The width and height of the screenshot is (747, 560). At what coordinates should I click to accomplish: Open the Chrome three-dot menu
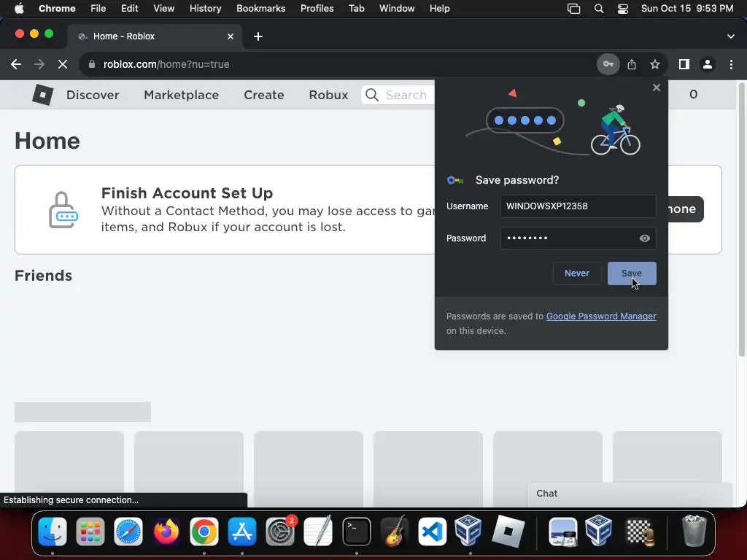click(731, 64)
